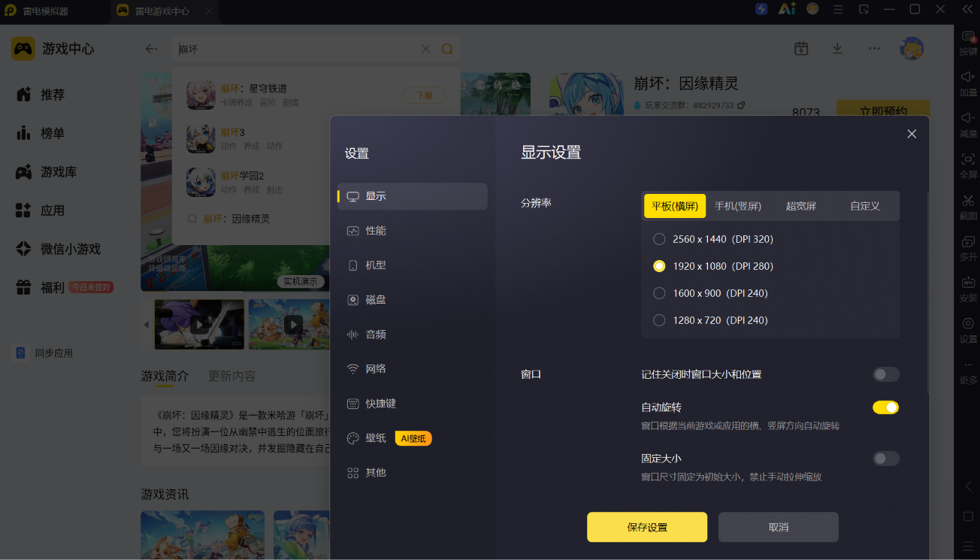
Task: Select the 平板(横屏) resolution tab
Action: point(675,206)
